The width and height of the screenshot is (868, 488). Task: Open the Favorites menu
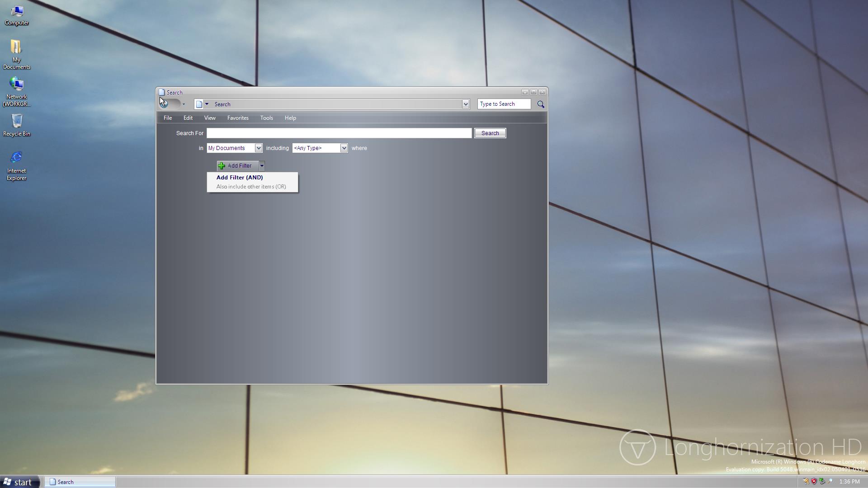(238, 118)
